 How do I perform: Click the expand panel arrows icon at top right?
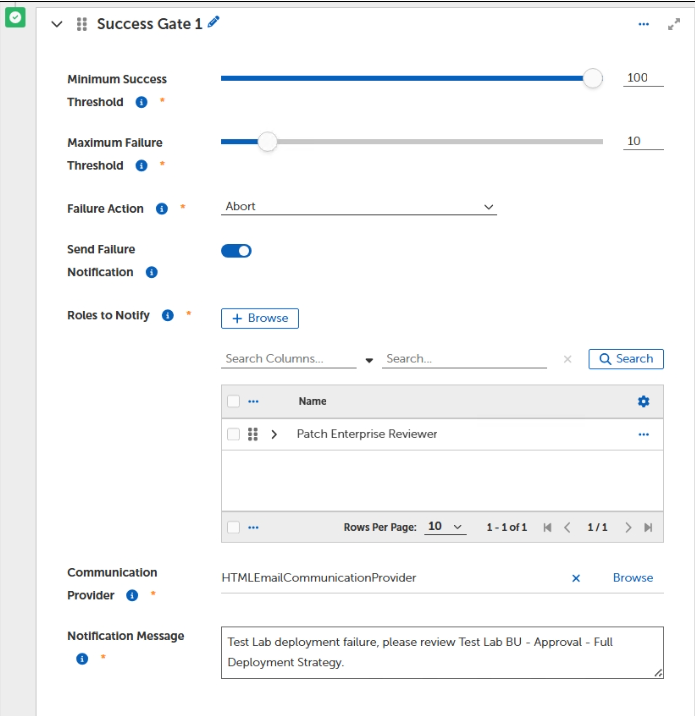coord(673,24)
